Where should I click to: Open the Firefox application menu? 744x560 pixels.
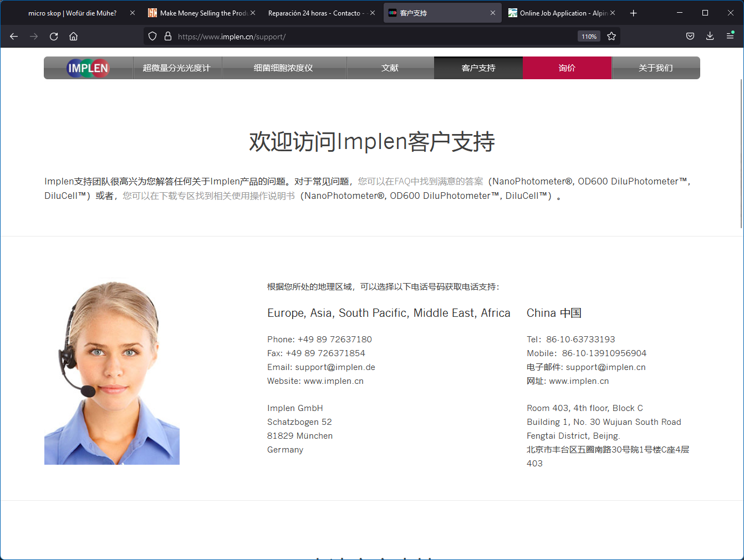tap(730, 37)
